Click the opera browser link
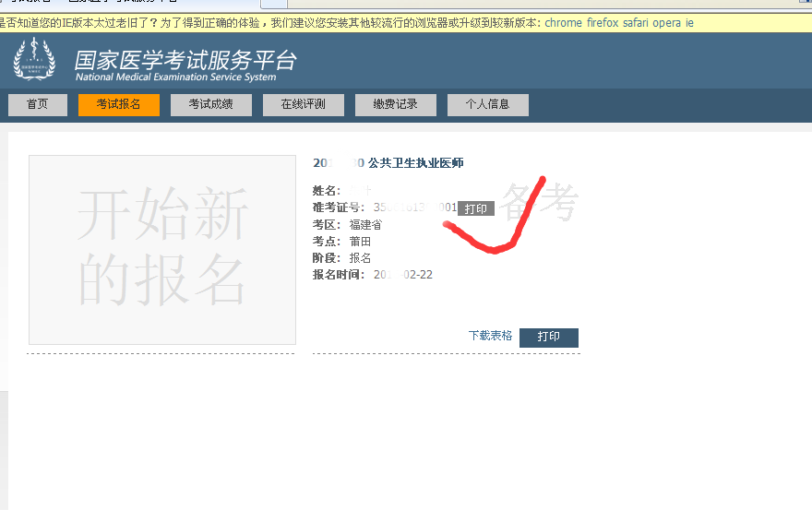This screenshot has width=812, height=510. 668,23
